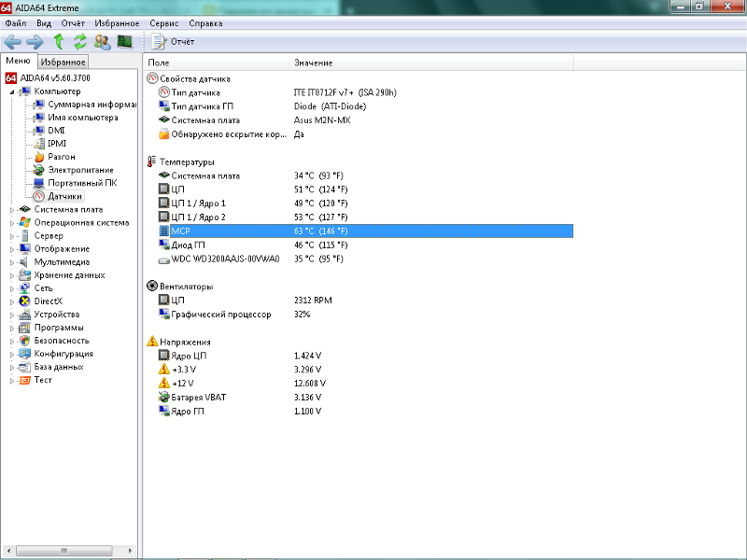Viewport: 747px width, 560px height.
Task: Click the Сеть network icon
Action: pyautogui.click(x=25, y=288)
